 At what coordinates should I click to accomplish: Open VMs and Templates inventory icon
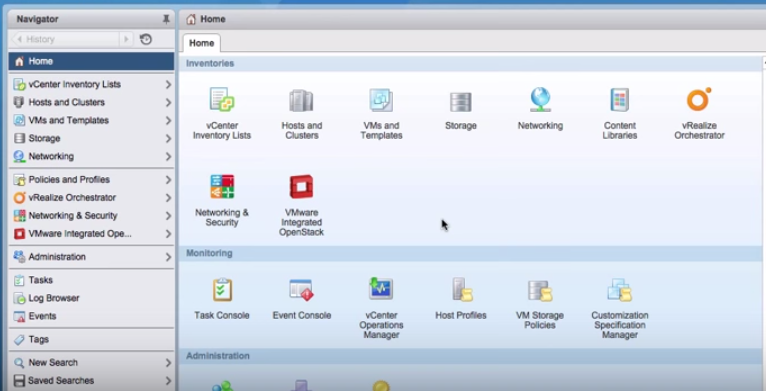tap(381, 100)
